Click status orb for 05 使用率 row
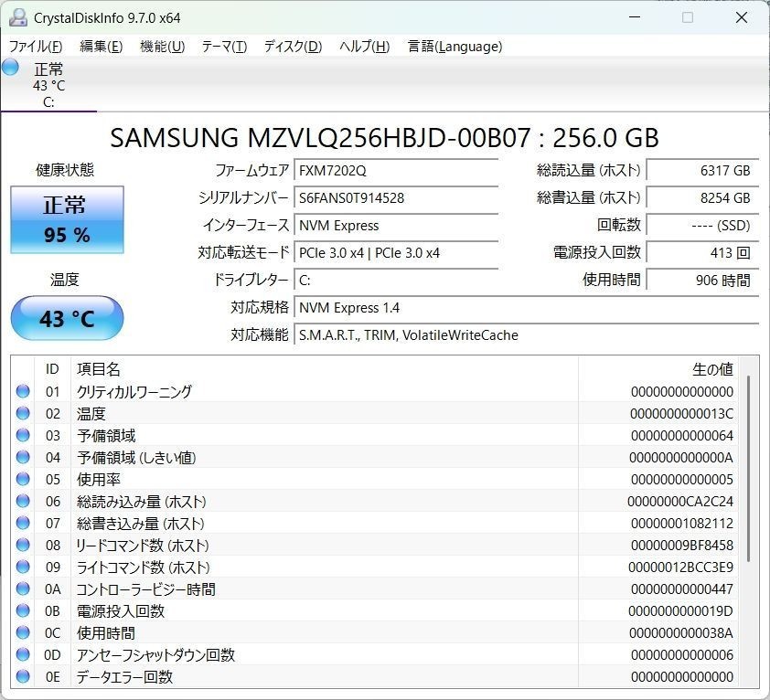The width and height of the screenshot is (770, 700). pos(23,479)
